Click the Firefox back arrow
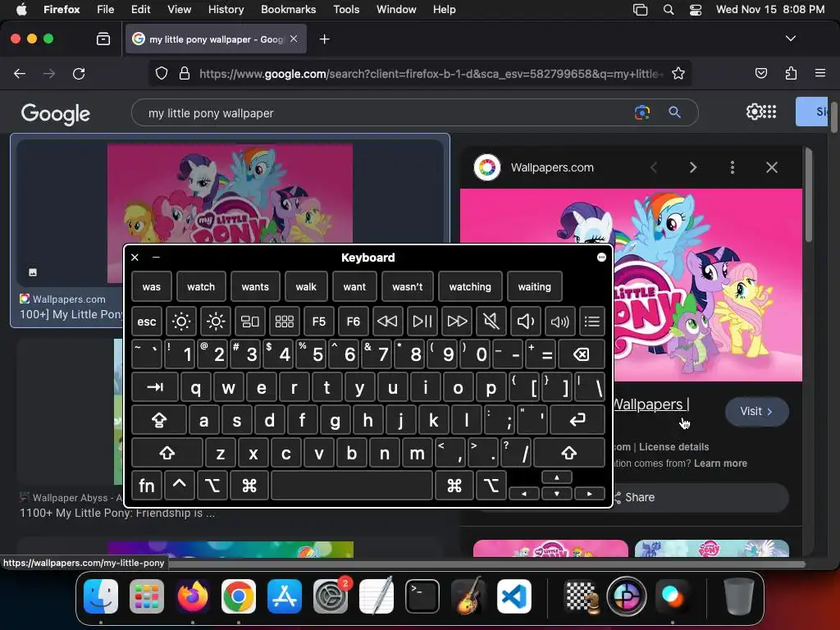The image size is (840, 630). pyautogui.click(x=20, y=73)
